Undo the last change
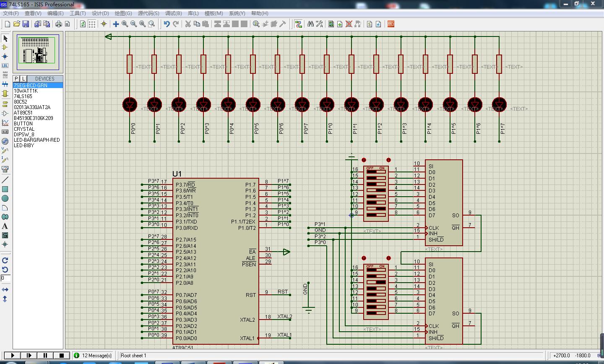Image resolution: width=604 pixels, height=364 pixels. 167,24
